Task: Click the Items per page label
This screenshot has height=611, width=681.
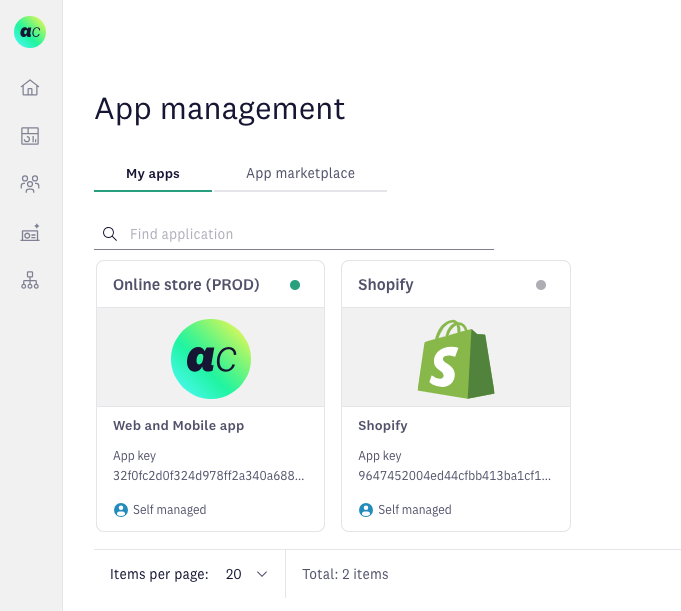Action: (x=159, y=575)
